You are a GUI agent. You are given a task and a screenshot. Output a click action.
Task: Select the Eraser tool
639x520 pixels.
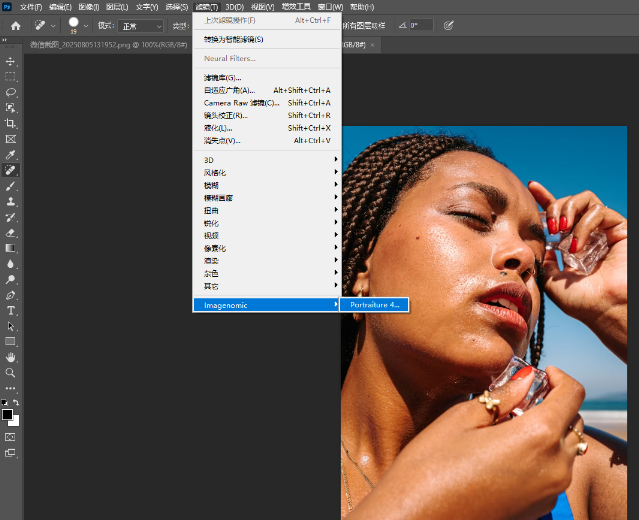[11, 232]
